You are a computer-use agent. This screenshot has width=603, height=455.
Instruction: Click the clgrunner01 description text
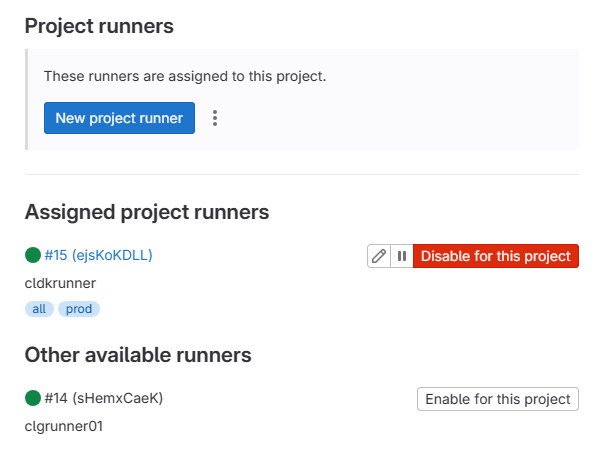pos(64,426)
